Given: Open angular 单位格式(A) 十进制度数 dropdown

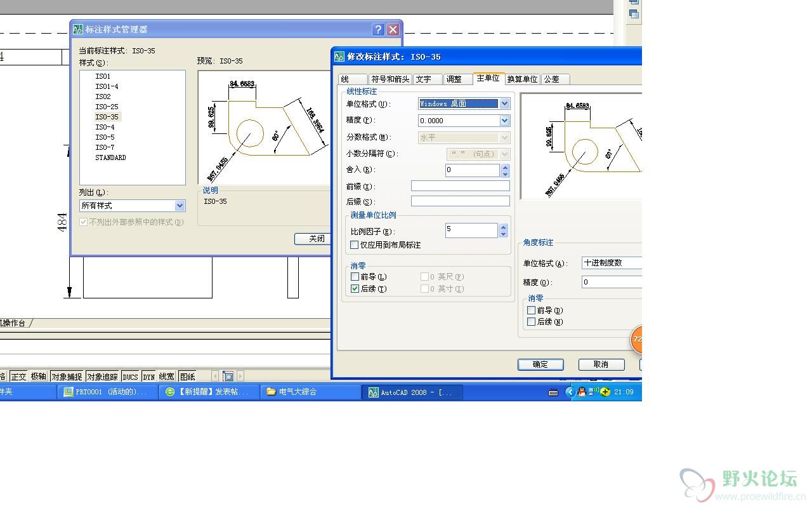Looking at the screenshot, I should 612,263.
